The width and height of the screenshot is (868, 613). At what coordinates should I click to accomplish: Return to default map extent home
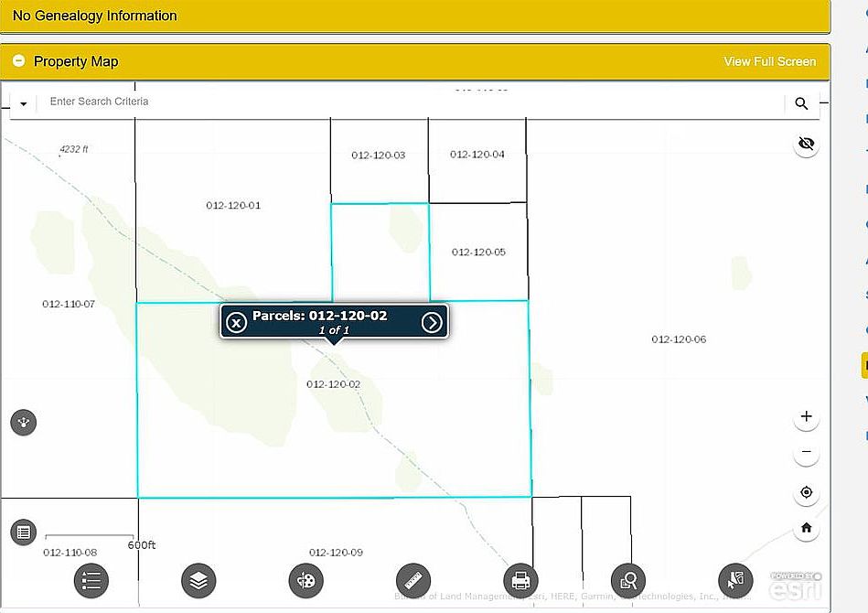806,528
